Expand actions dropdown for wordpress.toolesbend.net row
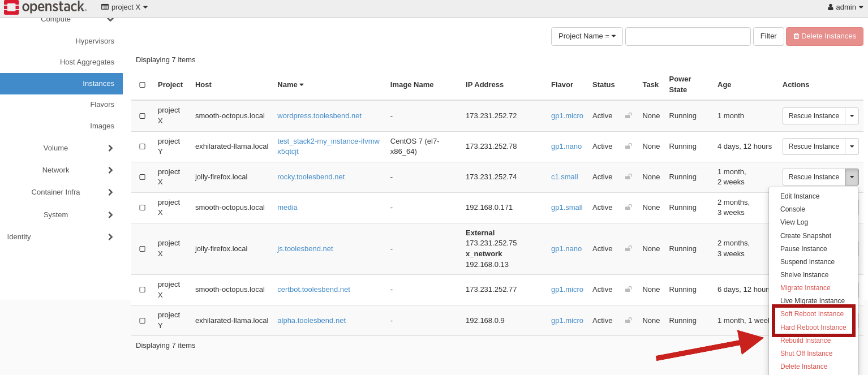868x375 pixels. tap(852, 116)
